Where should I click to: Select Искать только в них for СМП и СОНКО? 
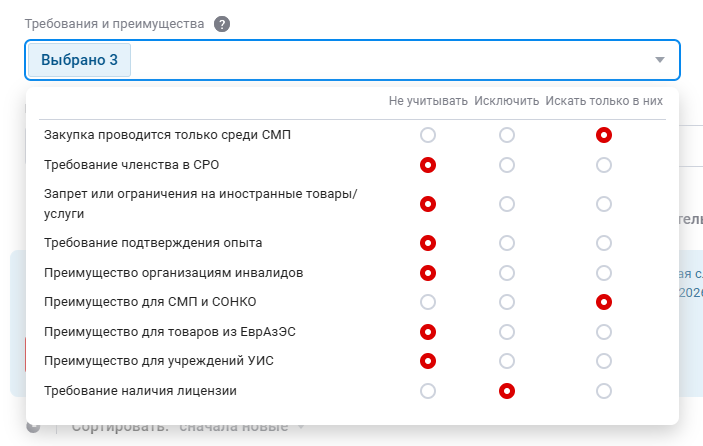(x=604, y=302)
